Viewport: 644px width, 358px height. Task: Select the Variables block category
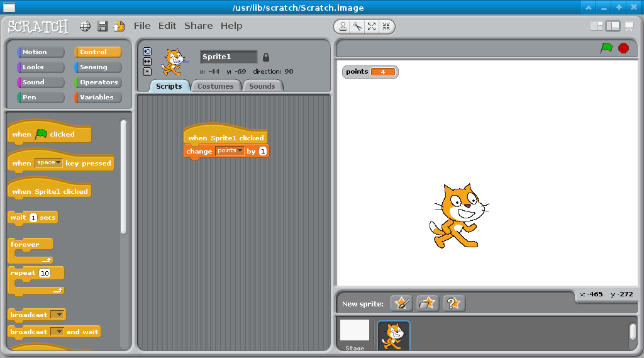pyautogui.click(x=97, y=98)
